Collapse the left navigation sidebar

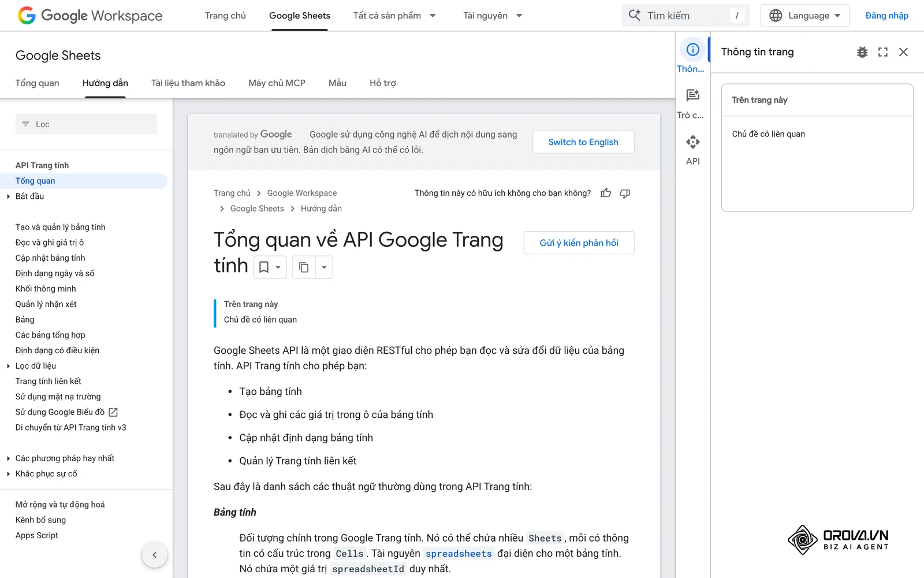tap(155, 555)
